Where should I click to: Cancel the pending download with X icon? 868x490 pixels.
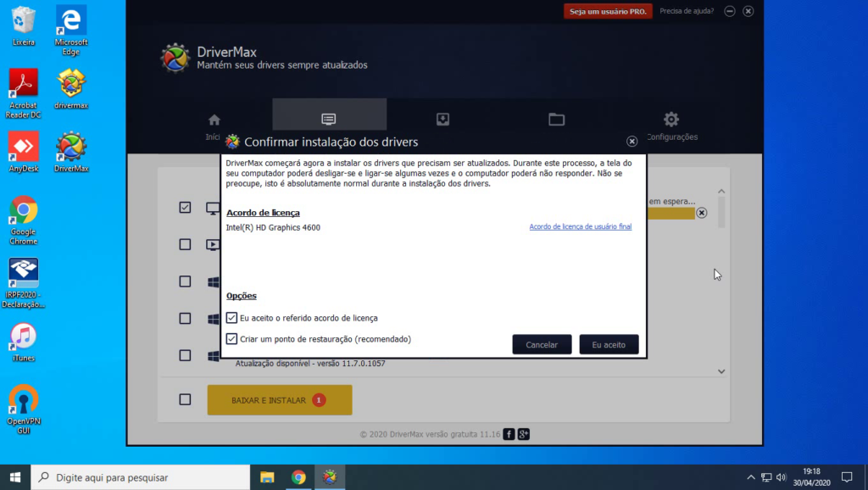(x=701, y=213)
